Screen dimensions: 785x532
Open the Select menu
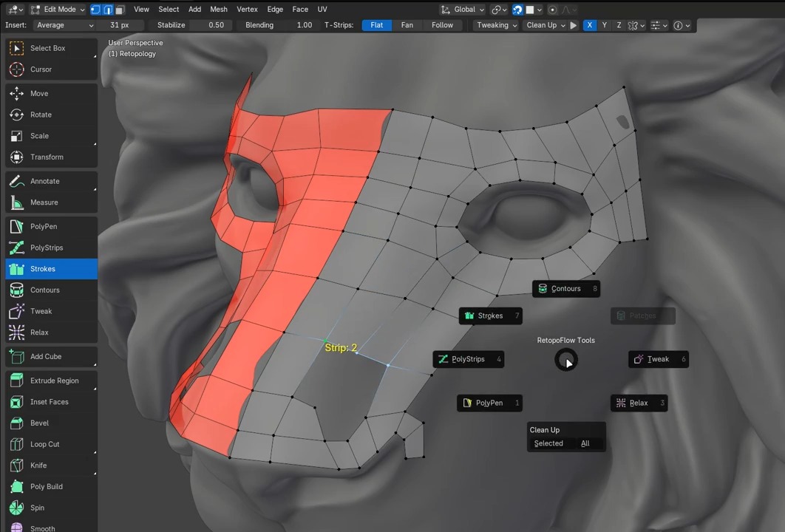(169, 10)
